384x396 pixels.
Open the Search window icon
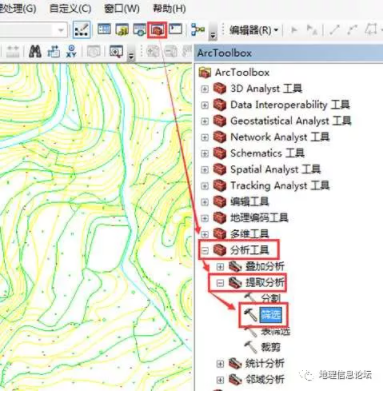coord(140,30)
